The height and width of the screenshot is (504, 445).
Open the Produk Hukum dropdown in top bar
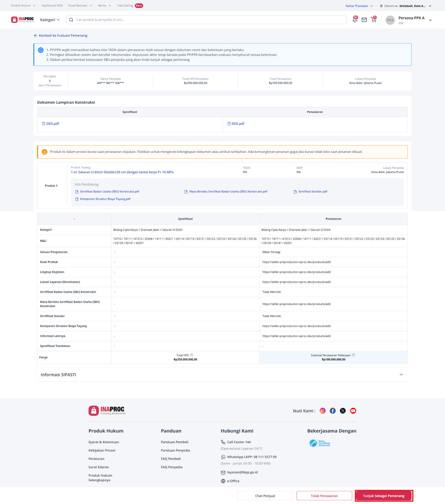click(x=23, y=6)
